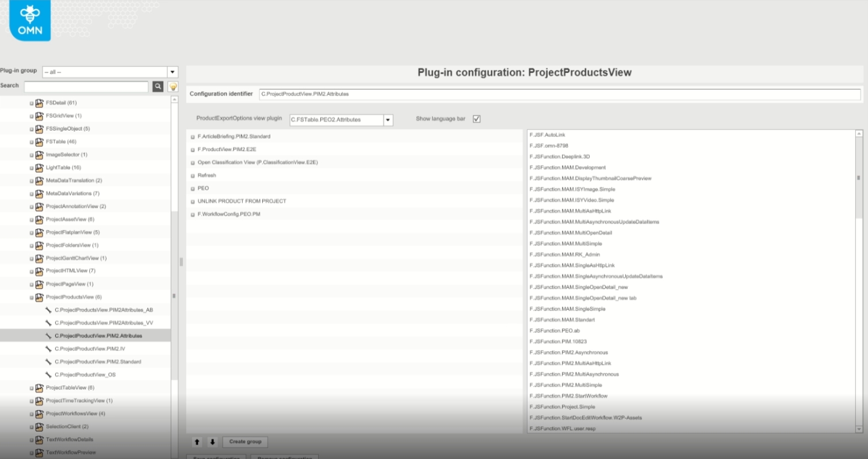868x459 pixels.
Task: Click the ImageSelector plug-in folder icon
Action: [39, 155]
